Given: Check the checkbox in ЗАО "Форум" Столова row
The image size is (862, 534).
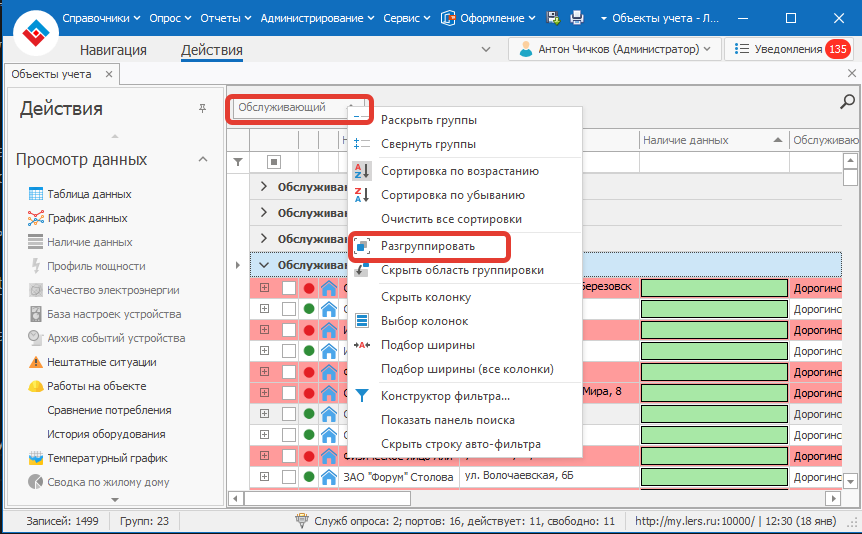Looking at the screenshot, I should click(x=289, y=477).
